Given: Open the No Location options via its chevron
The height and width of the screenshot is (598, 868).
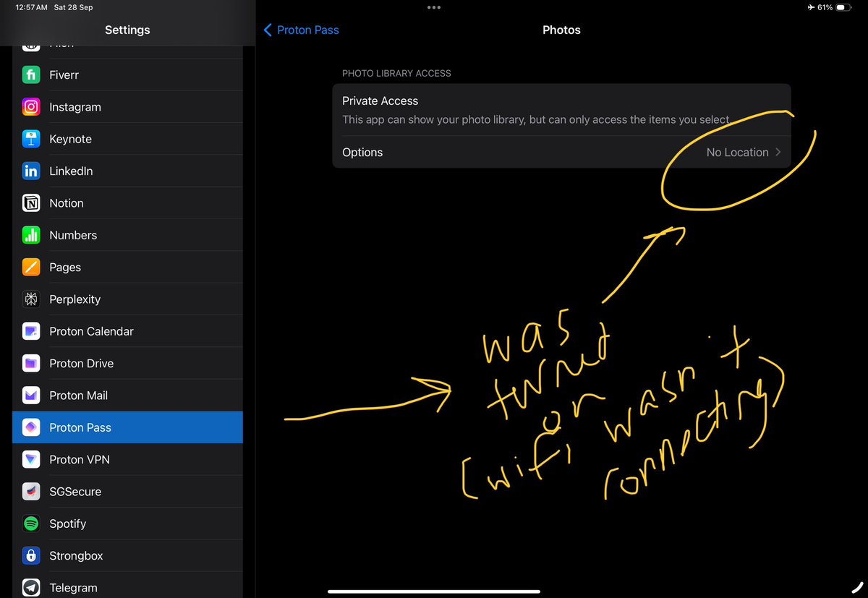Looking at the screenshot, I should click(778, 152).
